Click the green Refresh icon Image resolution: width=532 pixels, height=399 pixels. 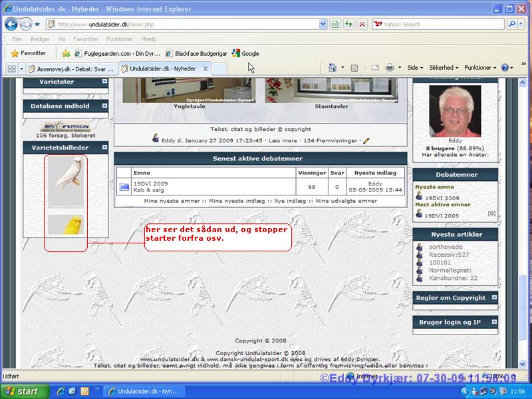pos(348,25)
